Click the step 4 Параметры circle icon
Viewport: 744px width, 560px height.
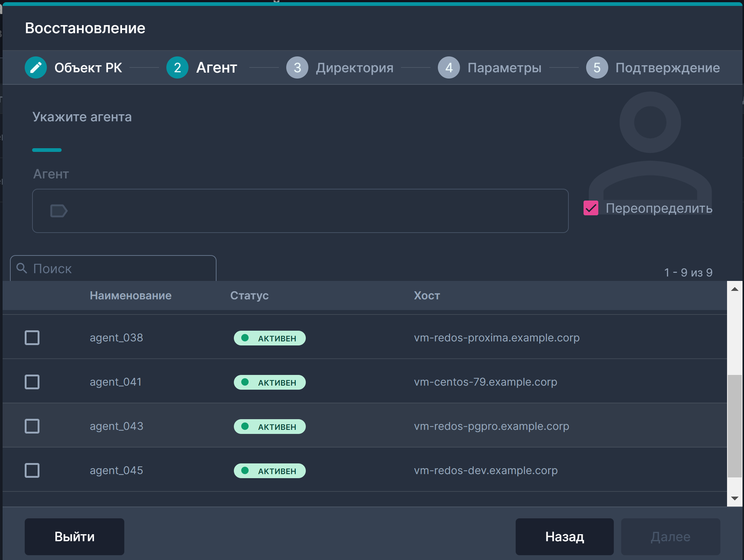[x=449, y=67]
